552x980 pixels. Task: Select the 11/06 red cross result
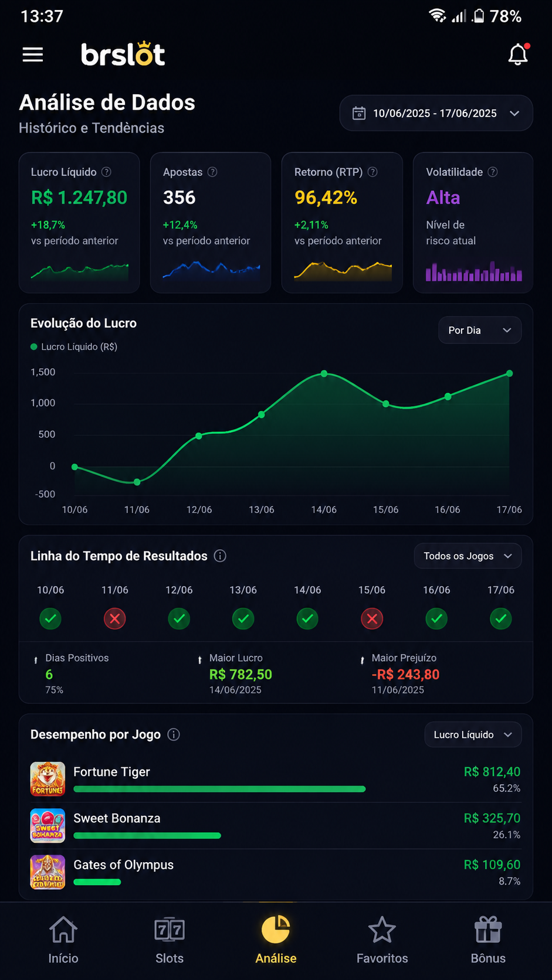(114, 618)
